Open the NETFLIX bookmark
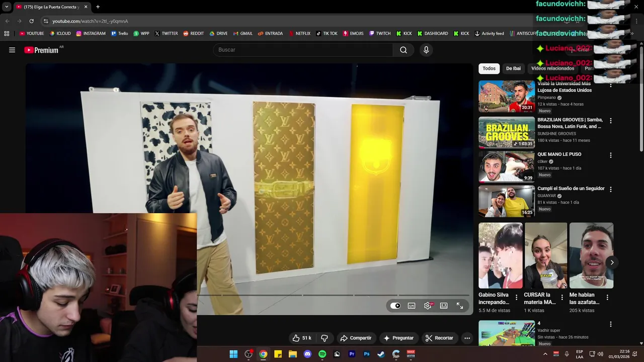Screen dimensions: 644x362 tap(299, 34)
